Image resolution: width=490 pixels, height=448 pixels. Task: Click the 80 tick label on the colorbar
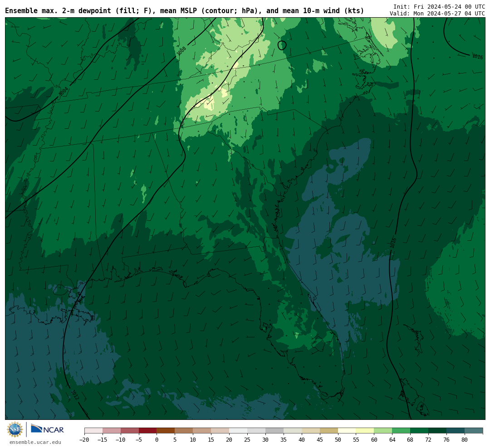click(x=465, y=439)
